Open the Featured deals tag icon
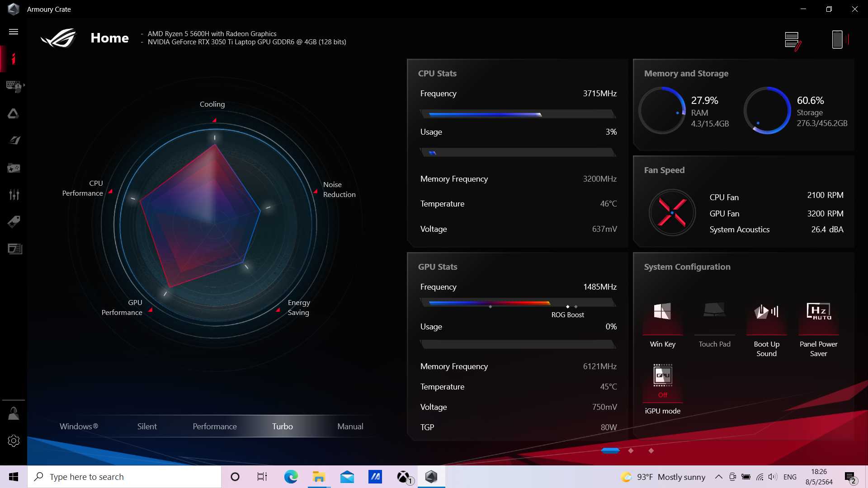Screen dimensions: 868x488 (x=14, y=222)
